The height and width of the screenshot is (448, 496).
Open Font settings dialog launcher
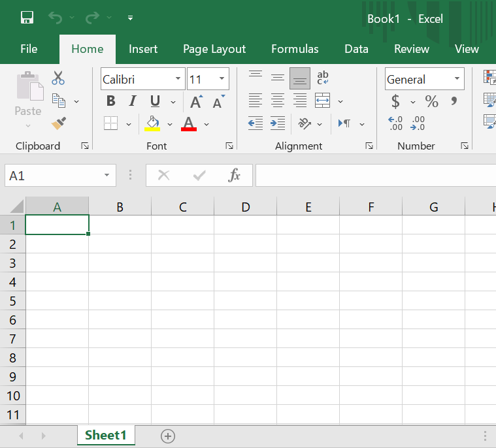(229, 146)
